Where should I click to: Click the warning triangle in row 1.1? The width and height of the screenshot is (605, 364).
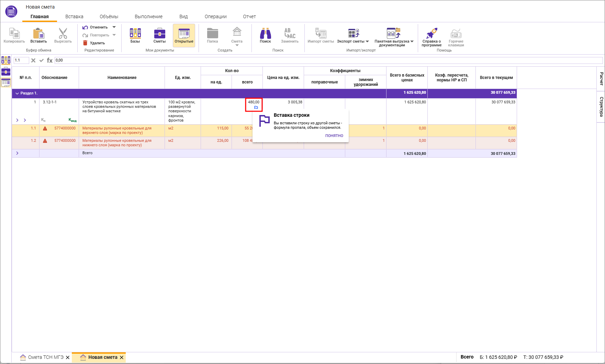pos(45,128)
